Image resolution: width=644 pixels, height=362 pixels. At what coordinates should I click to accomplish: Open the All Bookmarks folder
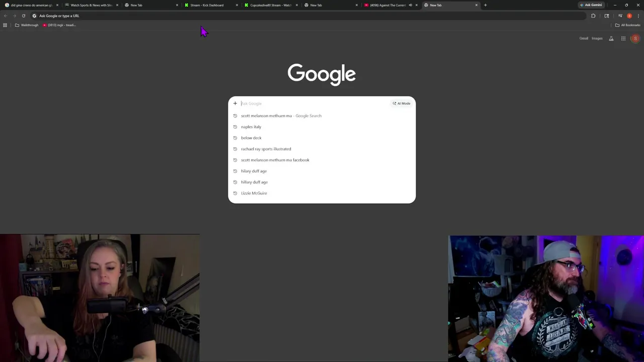tap(627, 25)
